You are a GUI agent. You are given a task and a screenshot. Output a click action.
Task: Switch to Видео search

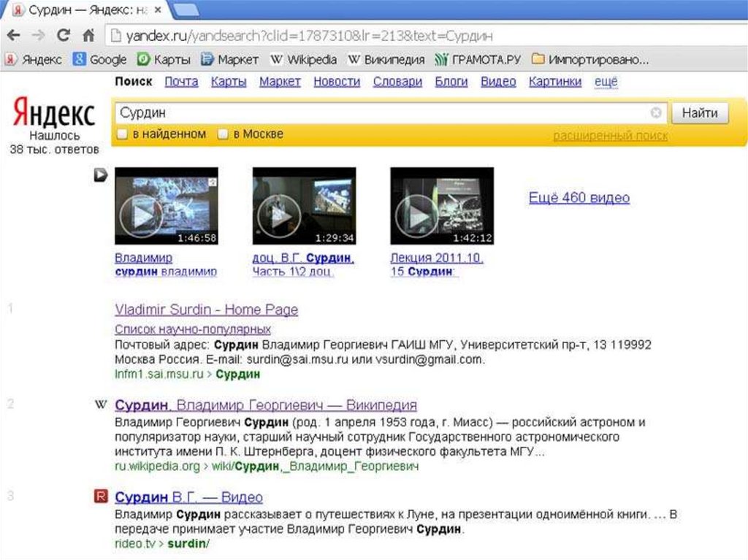[x=498, y=82]
